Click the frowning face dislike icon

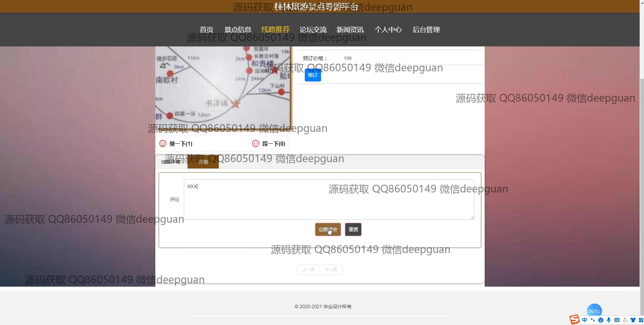(256, 144)
